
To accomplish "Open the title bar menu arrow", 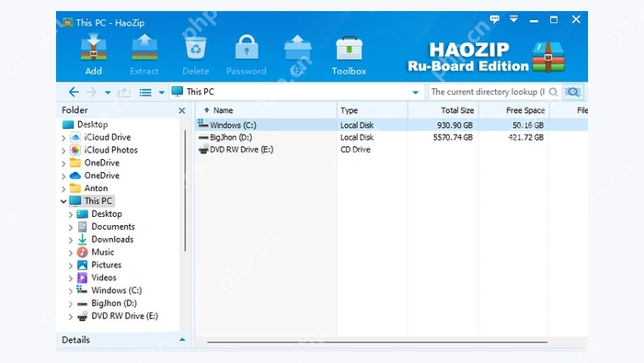I will [x=513, y=19].
